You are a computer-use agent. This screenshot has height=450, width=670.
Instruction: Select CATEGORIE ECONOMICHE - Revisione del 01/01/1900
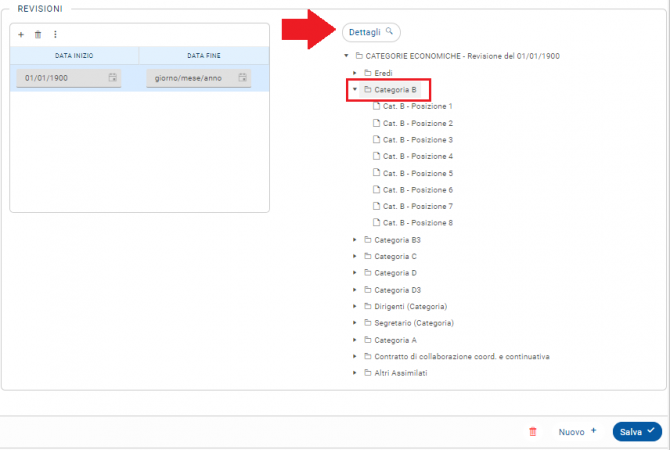tap(462, 56)
